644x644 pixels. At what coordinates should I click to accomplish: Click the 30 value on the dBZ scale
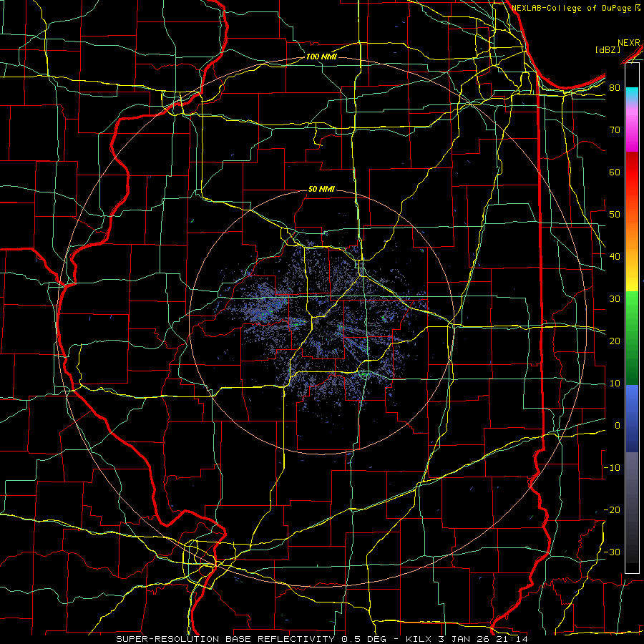pos(615,298)
